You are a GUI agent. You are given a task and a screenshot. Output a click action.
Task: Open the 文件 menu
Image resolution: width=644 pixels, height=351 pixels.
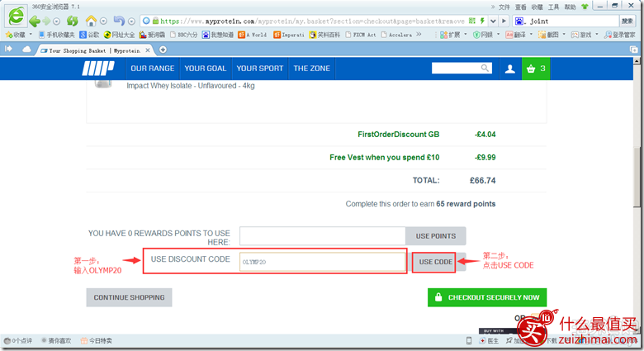(x=504, y=7)
